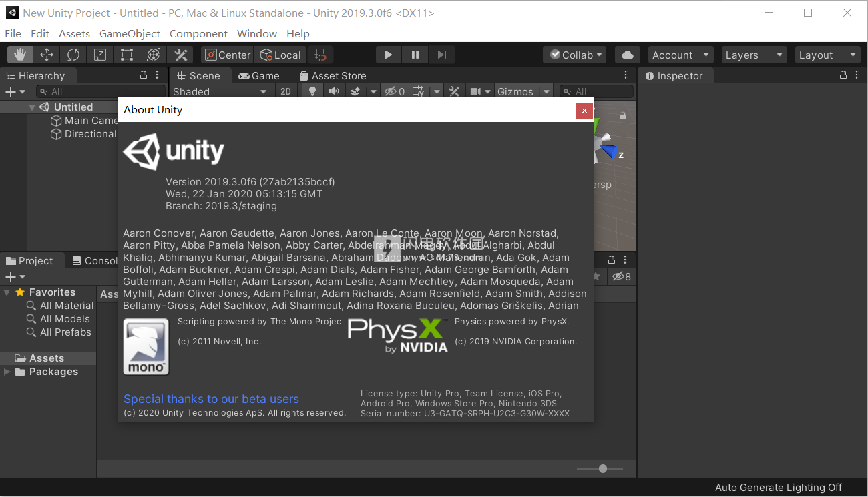
Task: Open cloud services panel
Action: click(x=627, y=55)
